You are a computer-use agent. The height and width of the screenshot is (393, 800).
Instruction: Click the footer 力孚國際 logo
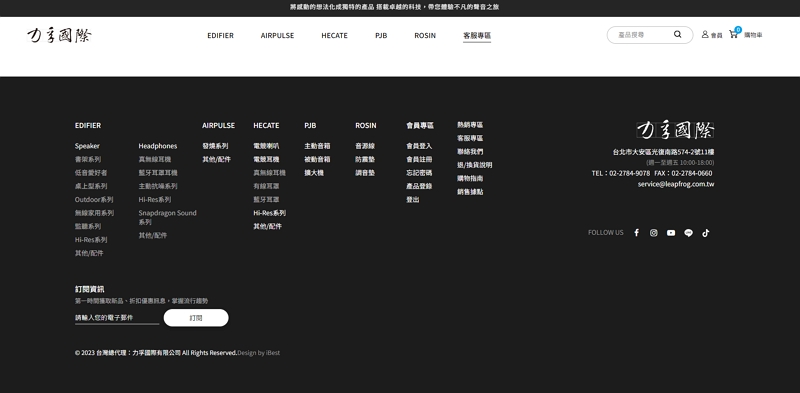click(x=675, y=130)
